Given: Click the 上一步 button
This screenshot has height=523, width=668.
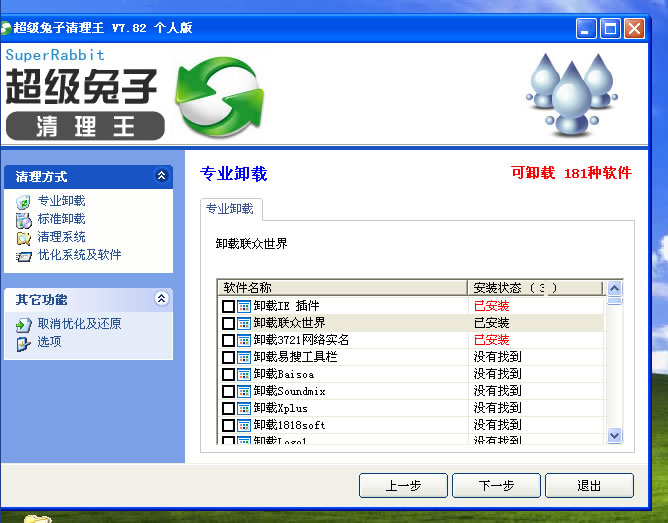Looking at the screenshot, I should [x=403, y=486].
